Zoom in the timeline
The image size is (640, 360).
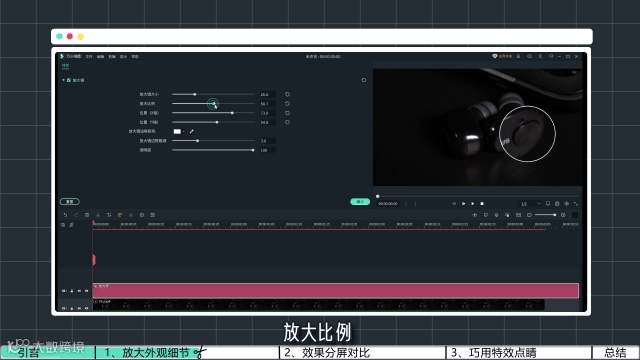[x=563, y=215]
